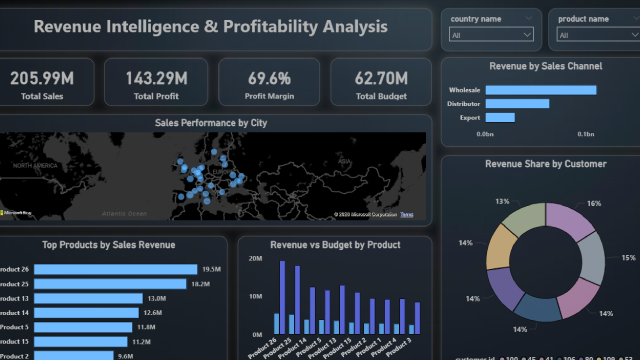Select the Total Budget 62.70M card
This screenshot has width=640, height=360.
(381, 82)
